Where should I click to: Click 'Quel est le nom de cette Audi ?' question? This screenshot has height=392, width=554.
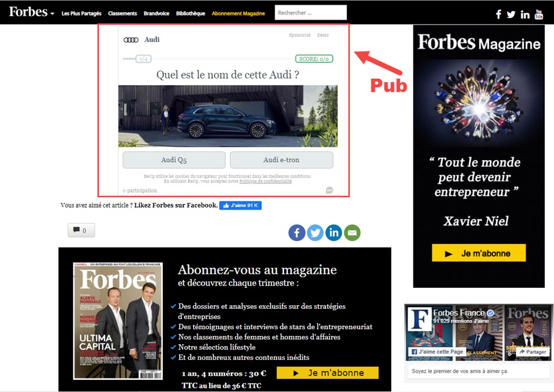tap(228, 75)
